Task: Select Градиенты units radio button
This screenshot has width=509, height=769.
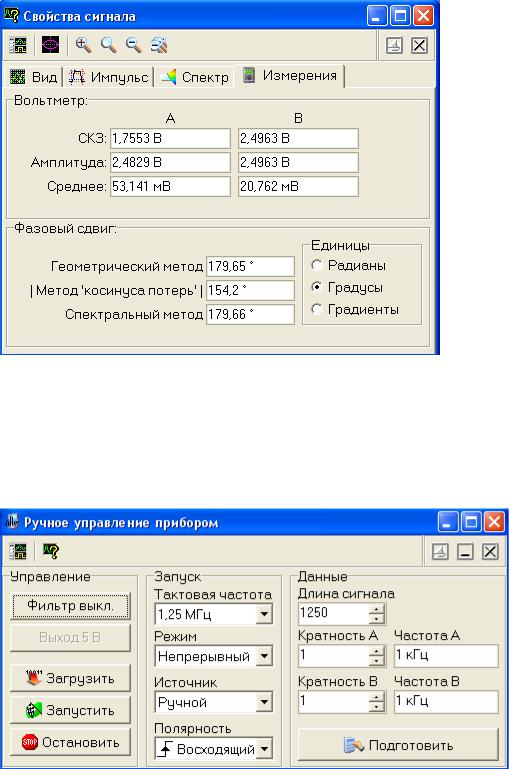Action: tap(317, 309)
